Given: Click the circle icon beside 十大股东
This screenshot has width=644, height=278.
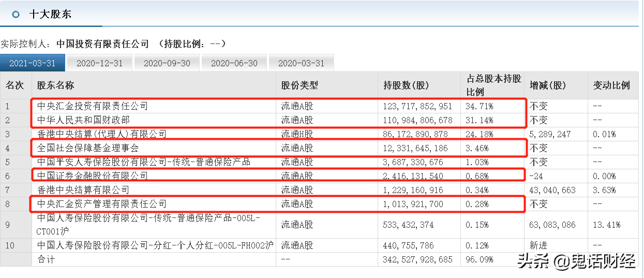Looking at the screenshot, I should tap(16, 14).
